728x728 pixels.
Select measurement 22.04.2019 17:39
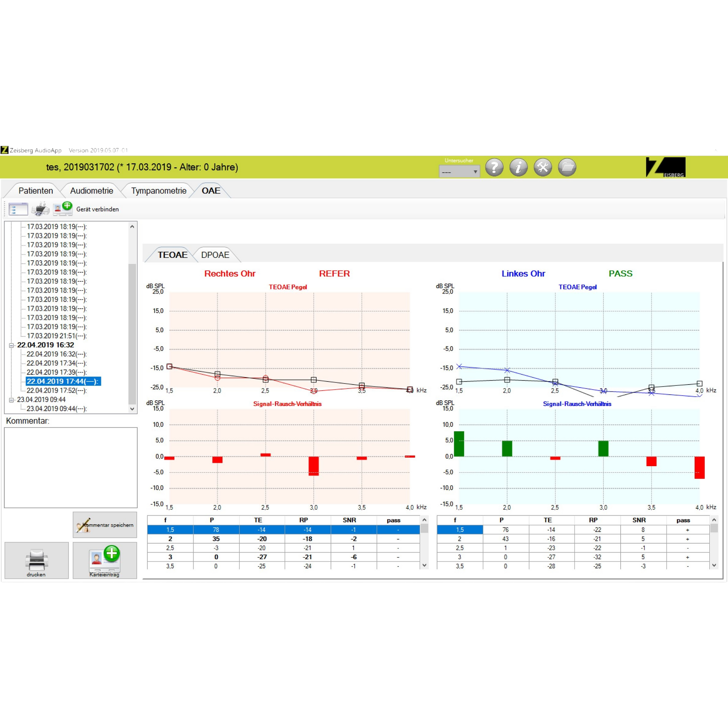56,372
